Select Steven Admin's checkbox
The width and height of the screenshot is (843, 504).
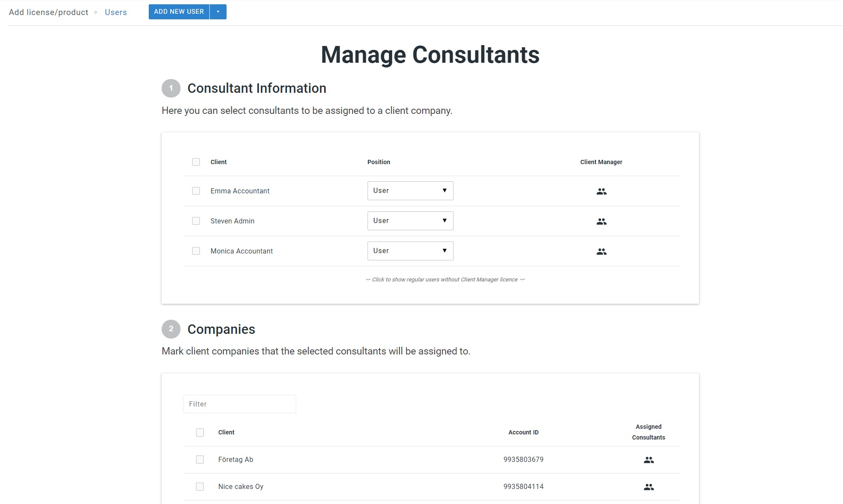196,221
